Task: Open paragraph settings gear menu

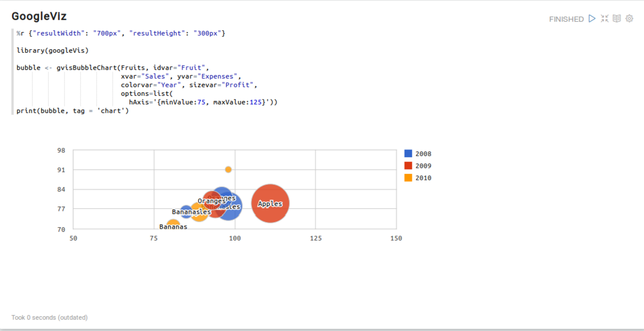Action: coord(629,19)
